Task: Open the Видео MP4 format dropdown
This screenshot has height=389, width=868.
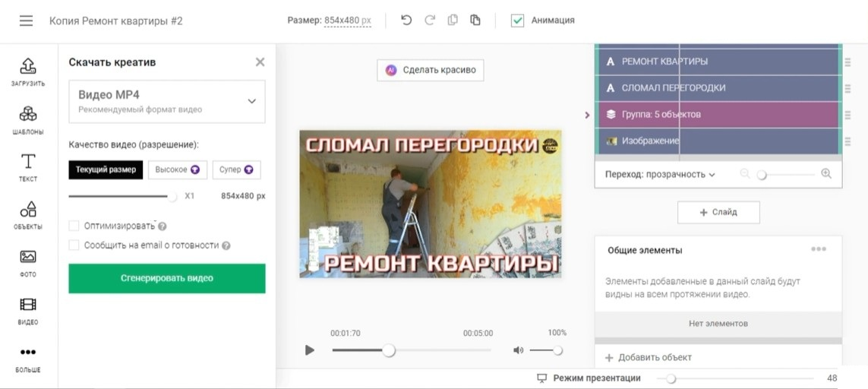Action: click(x=167, y=101)
